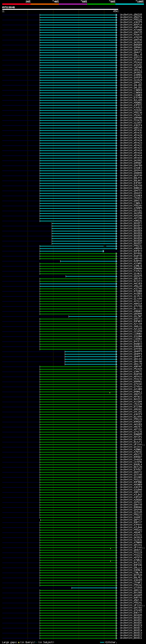Click the red 20% identity legend segment
Image resolution: width=146 pixels, height=644 pixels.
[x=16, y=4]
